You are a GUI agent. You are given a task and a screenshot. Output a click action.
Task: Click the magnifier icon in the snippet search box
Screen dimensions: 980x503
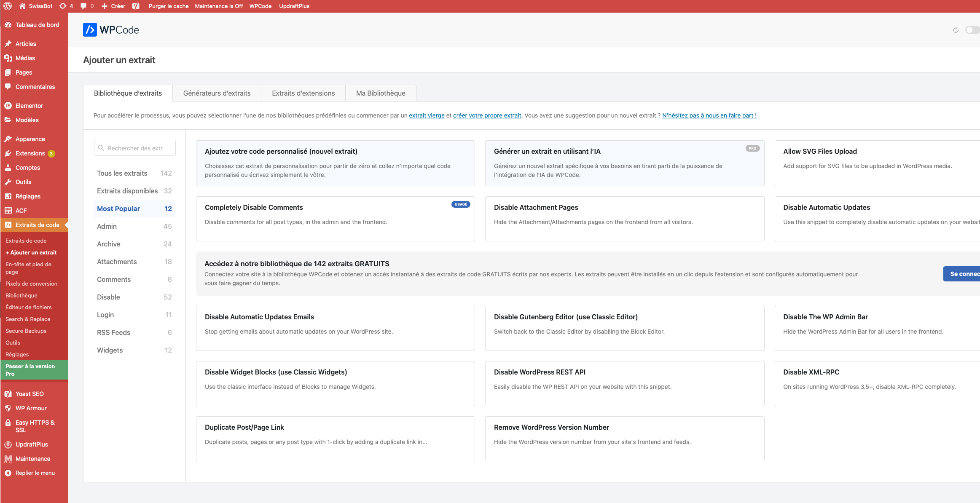[102, 148]
